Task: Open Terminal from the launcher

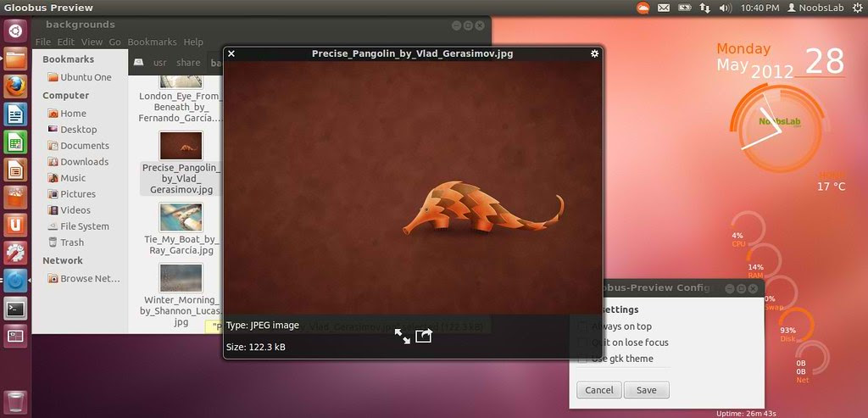Action: (x=15, y=309)
